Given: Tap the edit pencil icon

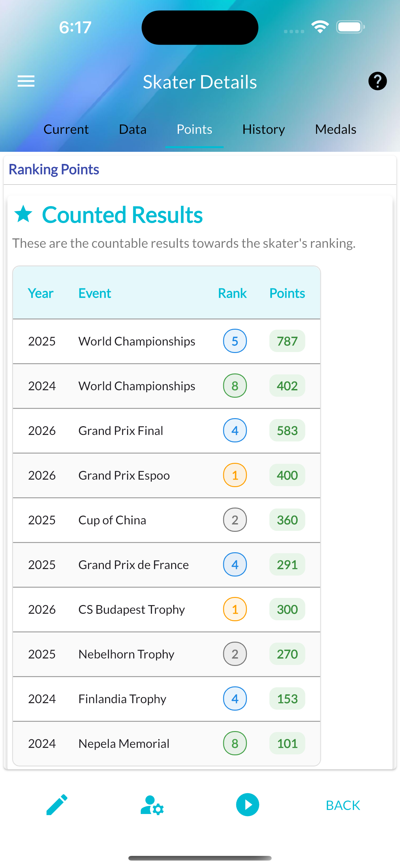Looking at the screenshot, I should click(x=56, y=805).
